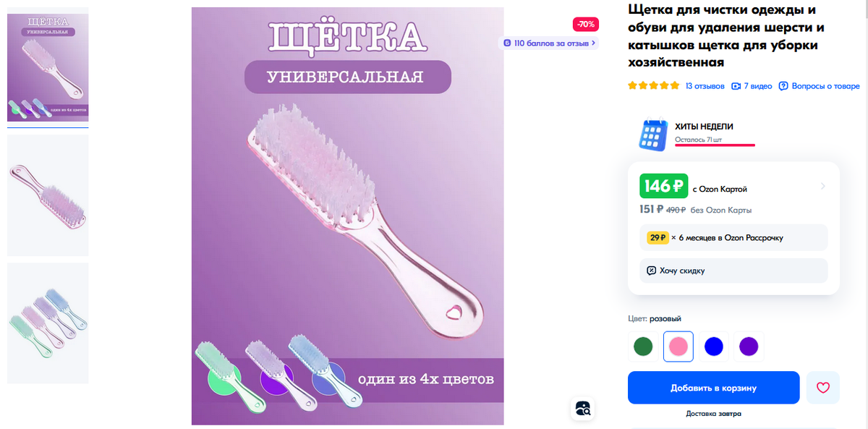Choose the blue color option

point(714,347)
